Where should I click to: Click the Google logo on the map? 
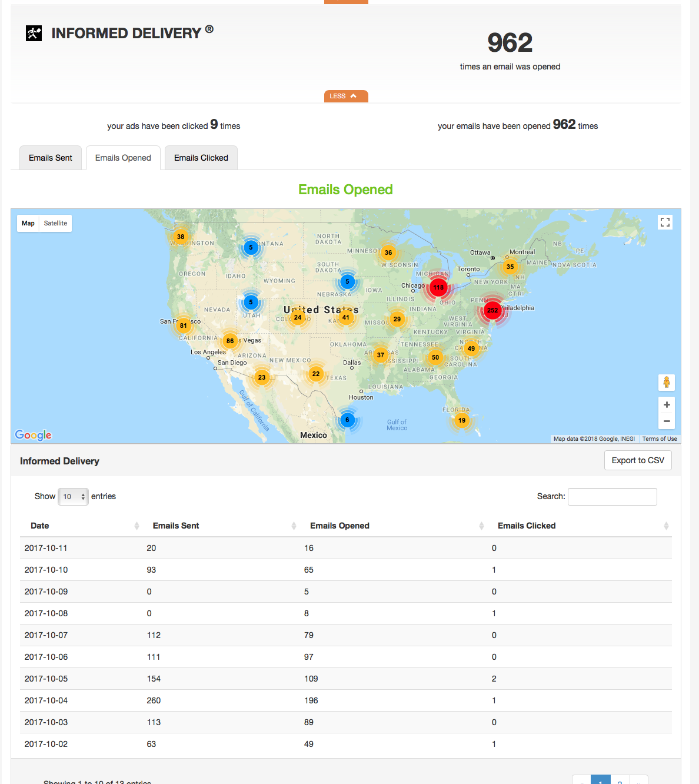[x=34, y=435]
